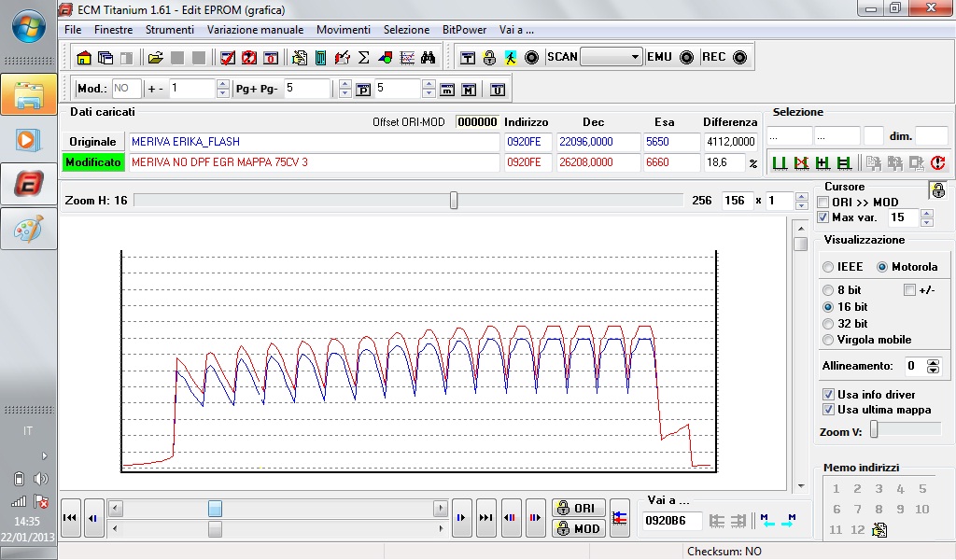Click the green Modificato button
This screenshot has width=956, height=560.
[93, 162]
